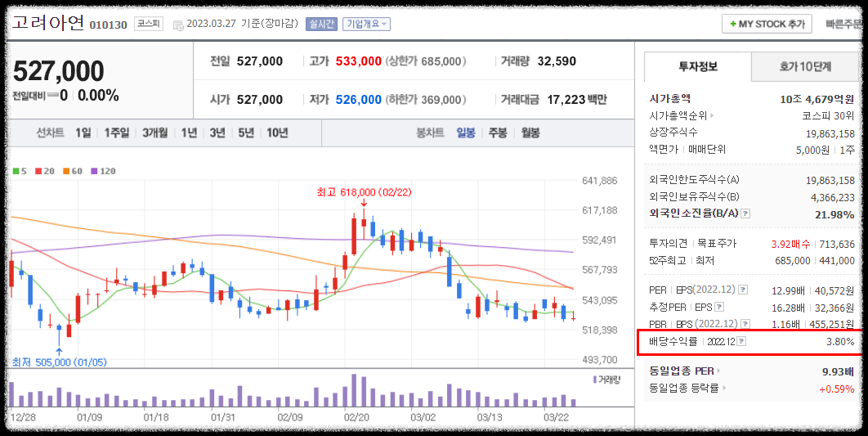Click the 거래량 volume legend marker
Viewport: 868px width, 436px height.
pos(594,380)
